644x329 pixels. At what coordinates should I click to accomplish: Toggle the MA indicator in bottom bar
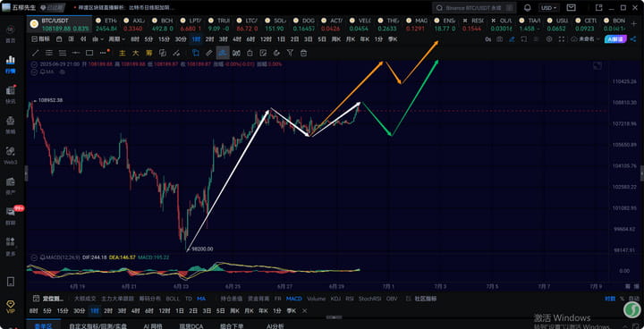coord(201,299)
